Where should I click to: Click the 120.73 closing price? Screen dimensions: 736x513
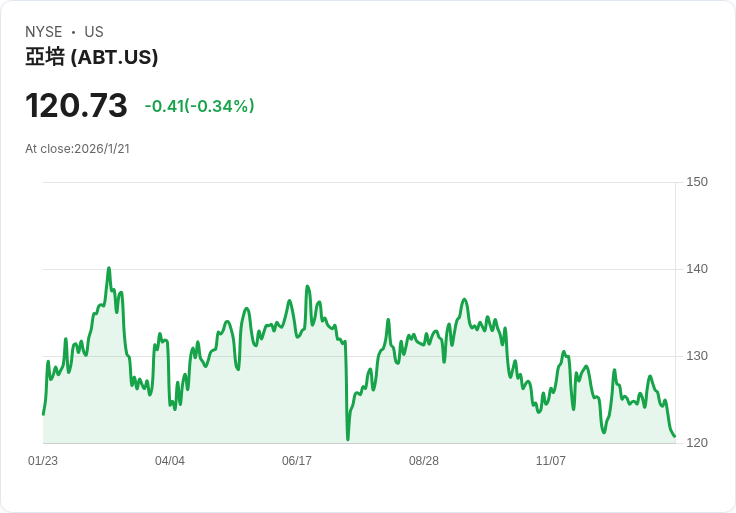pyautogui.click(x=76, y=105)
